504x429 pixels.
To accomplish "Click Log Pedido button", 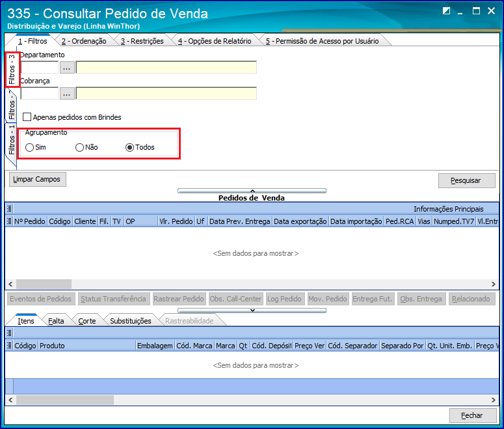I will tap(284, 299).
